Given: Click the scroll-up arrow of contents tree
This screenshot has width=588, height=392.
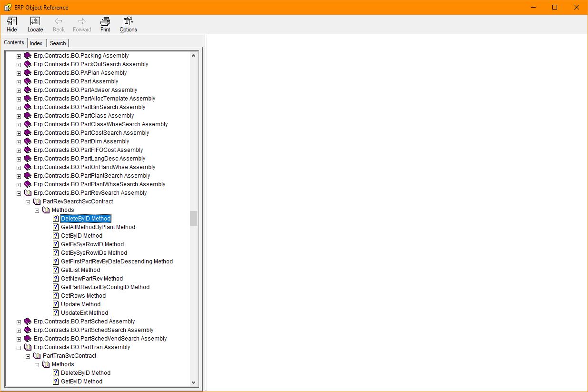Looking at the screenshot, I should pos(193,56).
